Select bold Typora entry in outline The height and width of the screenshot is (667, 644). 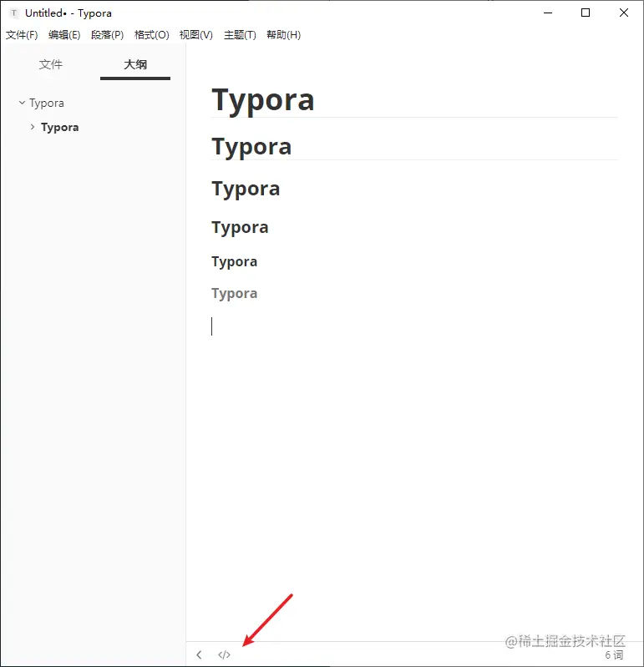pyautogui.click(x=59, y=127)
